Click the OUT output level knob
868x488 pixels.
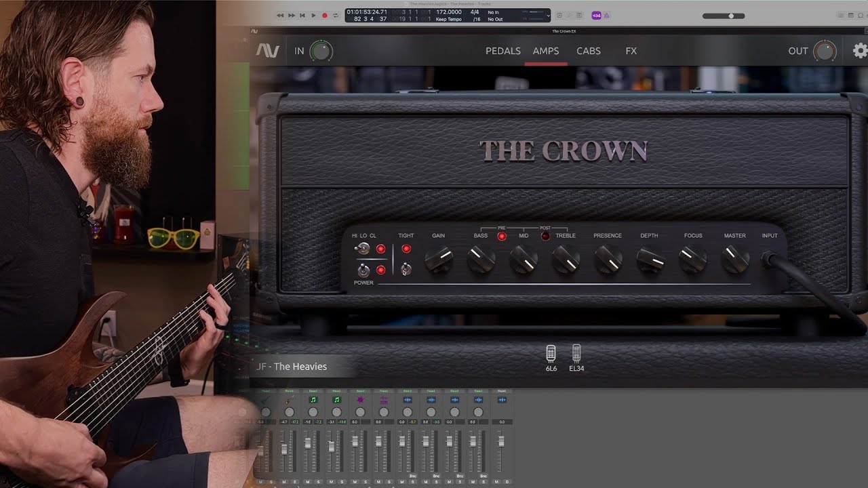tap(825, 51)
